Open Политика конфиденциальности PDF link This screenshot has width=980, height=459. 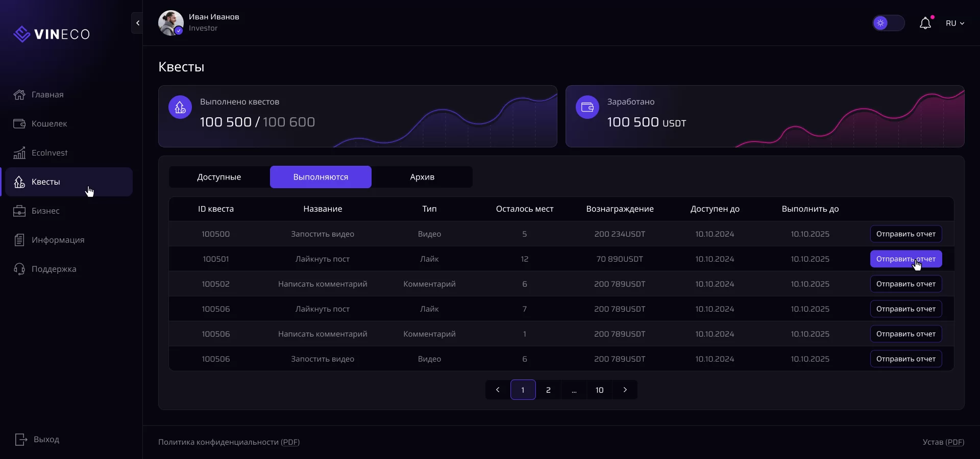click(290, 442)
